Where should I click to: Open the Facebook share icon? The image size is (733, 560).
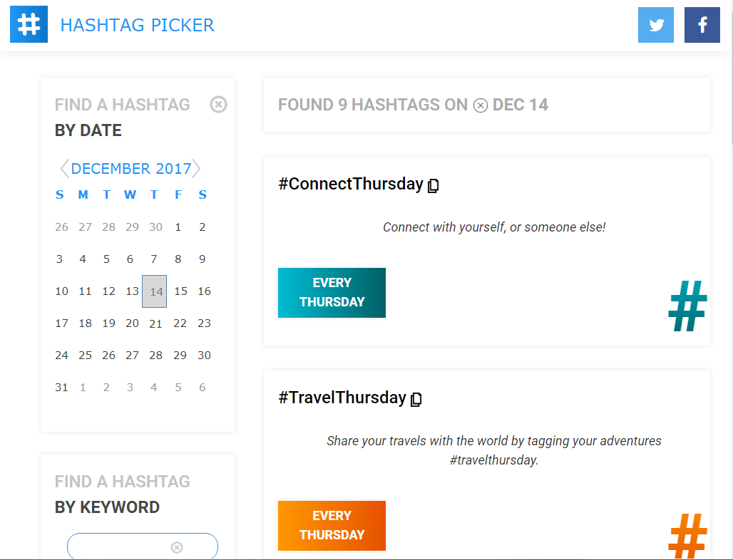coord(702,24)
